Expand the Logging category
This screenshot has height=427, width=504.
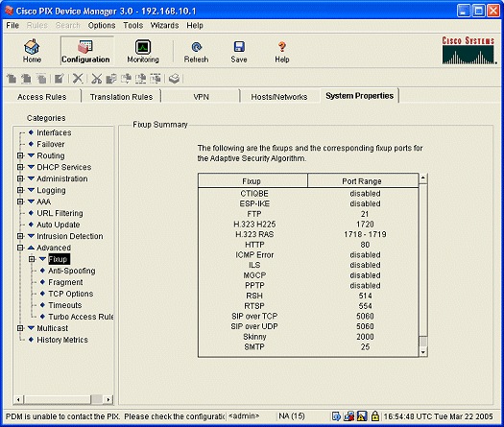(x=20, y=190)
